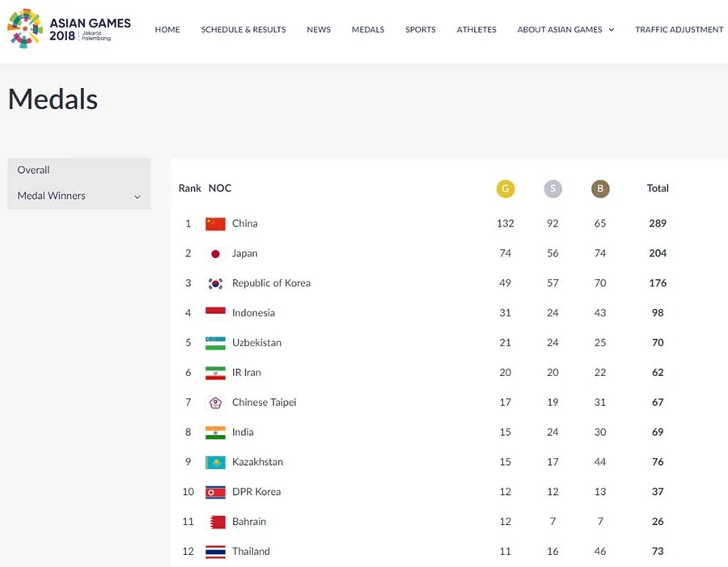Click the Japan flag icon

point(215,253)
